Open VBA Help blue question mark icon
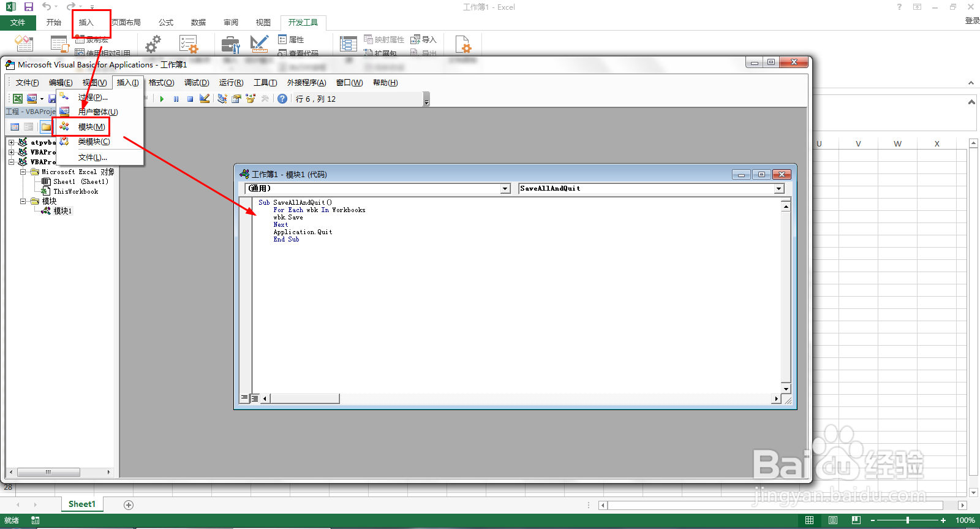 click(282, 99)
